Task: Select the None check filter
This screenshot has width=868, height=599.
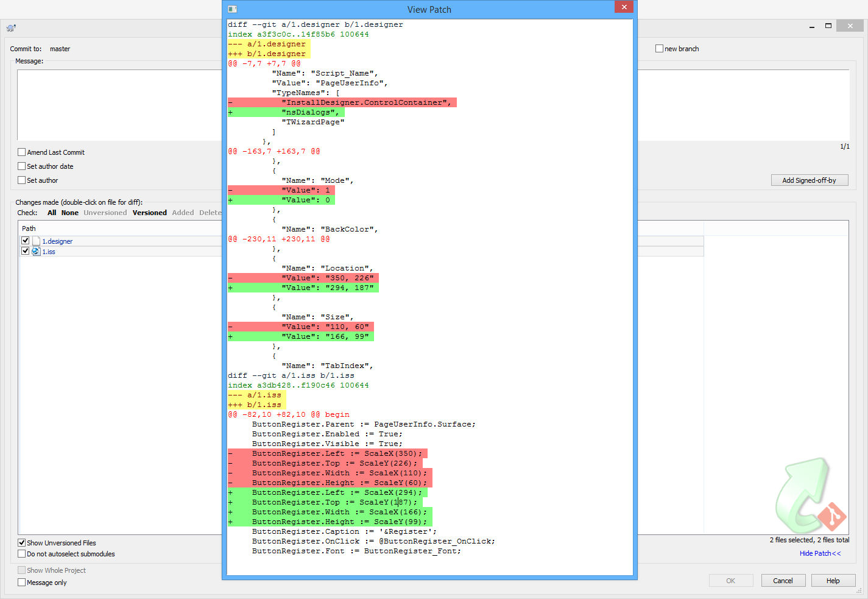Action: (70, 213)
